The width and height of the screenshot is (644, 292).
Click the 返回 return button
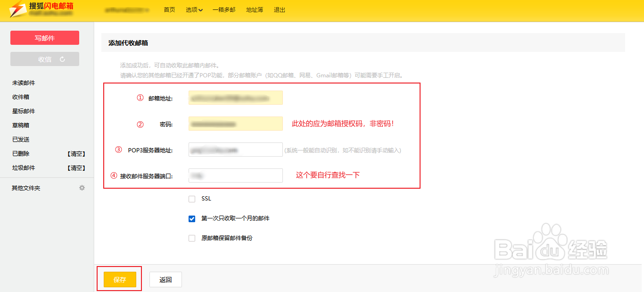click(x=165, y=279)
